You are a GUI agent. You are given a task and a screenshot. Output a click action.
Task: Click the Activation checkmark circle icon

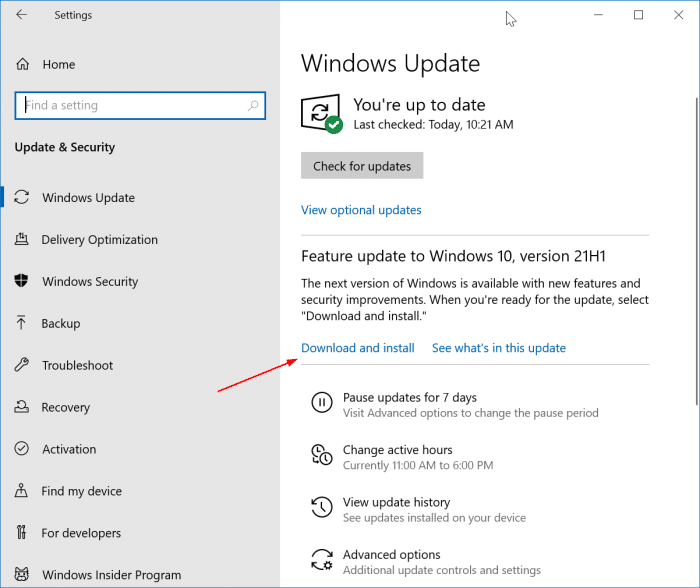pyautogui.click(x=21, y=448)
